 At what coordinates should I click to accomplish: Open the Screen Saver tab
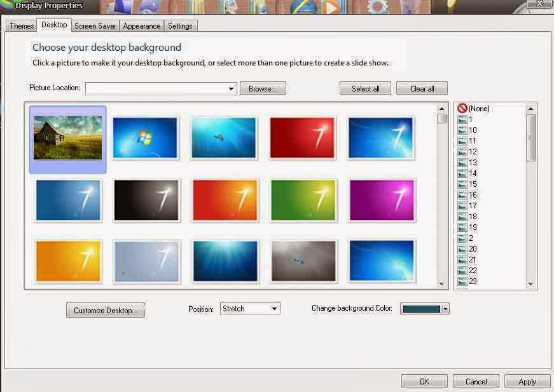tap(95, 26)
